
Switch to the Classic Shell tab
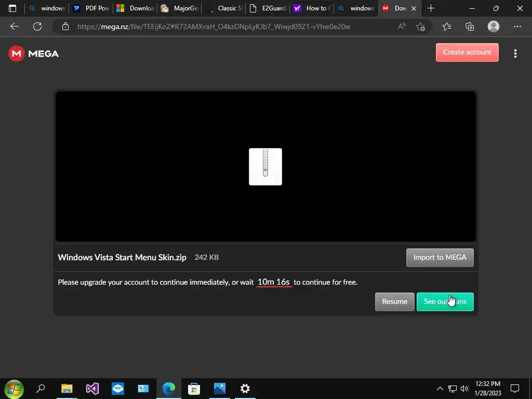pyautogui.click(x=223, y=8)
